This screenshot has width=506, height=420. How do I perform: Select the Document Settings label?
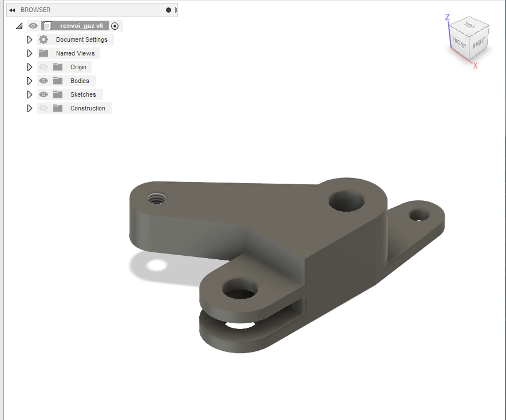82,39
